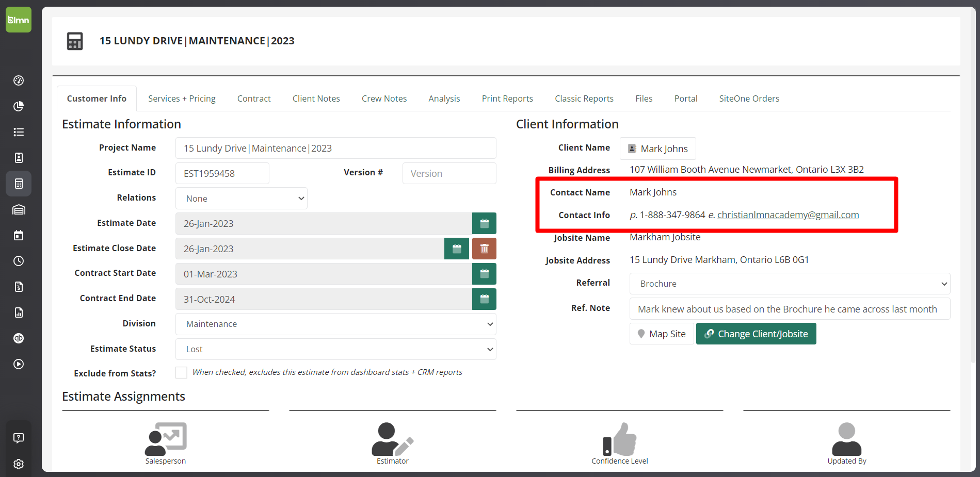Screen dimensions: 980x477
Task: Click the Updated By user icon
Action: coord(847,439)
